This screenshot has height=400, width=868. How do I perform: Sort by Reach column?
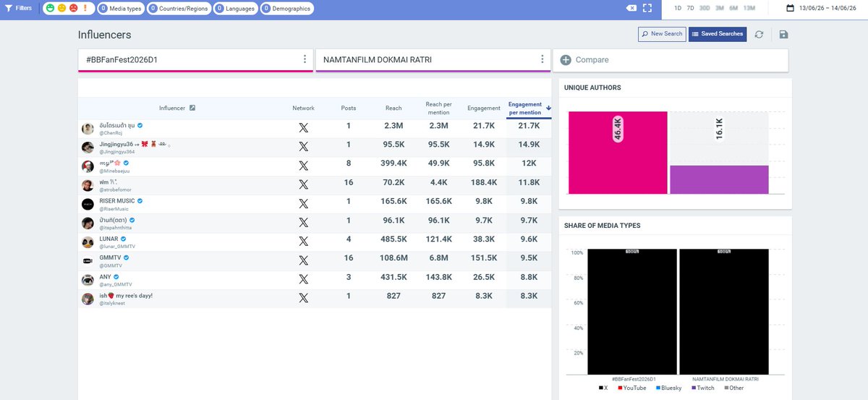393,108
